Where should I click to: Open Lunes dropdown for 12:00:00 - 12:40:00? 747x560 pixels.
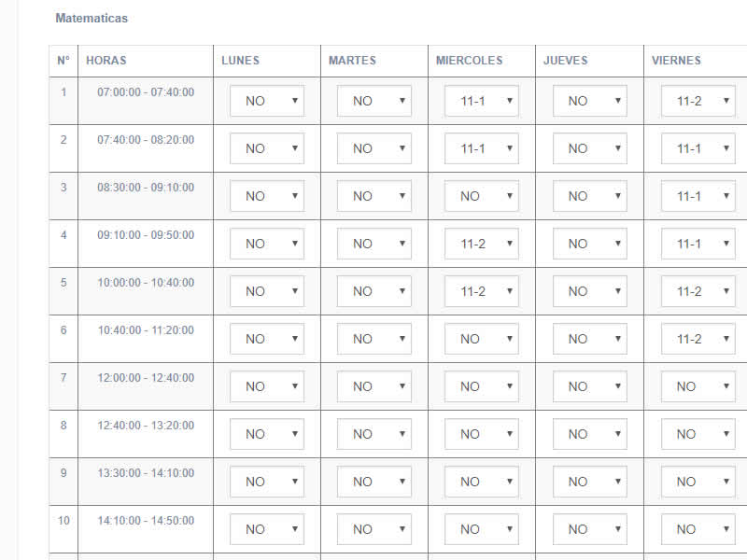coord(267,386)
